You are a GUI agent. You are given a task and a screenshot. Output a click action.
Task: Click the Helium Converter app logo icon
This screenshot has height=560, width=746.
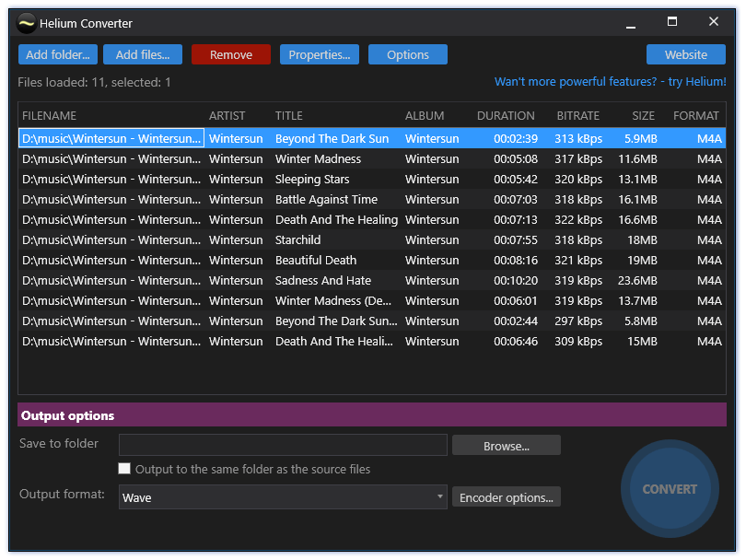[x=26, y=23]
